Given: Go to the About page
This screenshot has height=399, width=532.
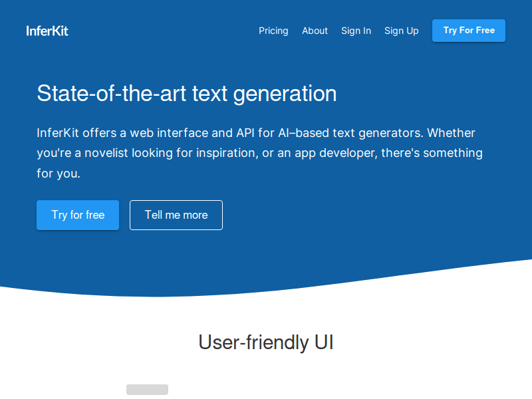Looking at the screenshot, I should coord(315,31).
